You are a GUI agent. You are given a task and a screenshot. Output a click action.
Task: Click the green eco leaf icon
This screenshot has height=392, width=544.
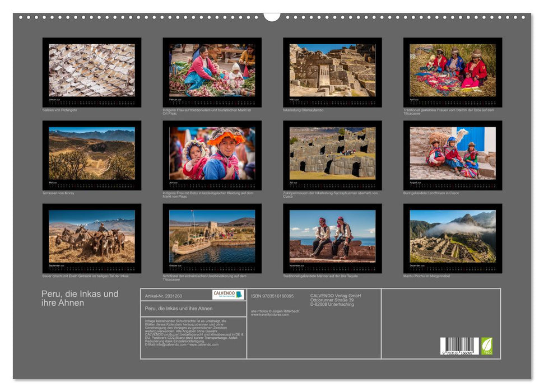pos(487,346)
